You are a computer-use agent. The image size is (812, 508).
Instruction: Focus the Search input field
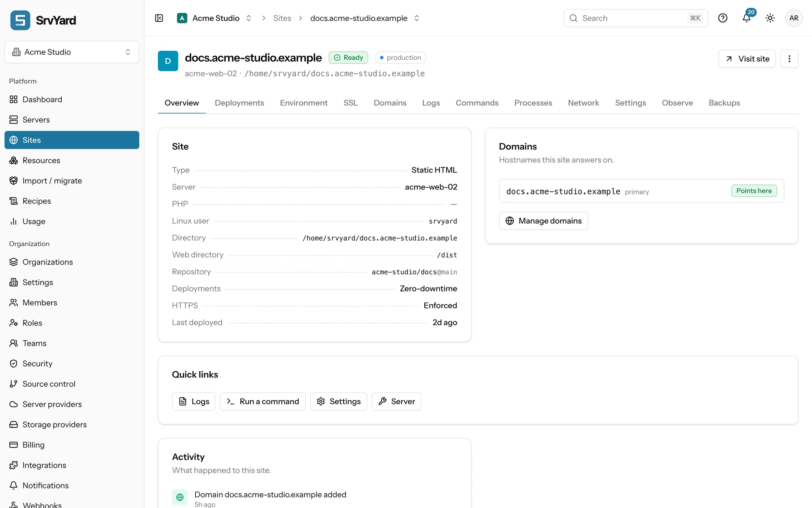pyautogui.click(x=636, y=18)
